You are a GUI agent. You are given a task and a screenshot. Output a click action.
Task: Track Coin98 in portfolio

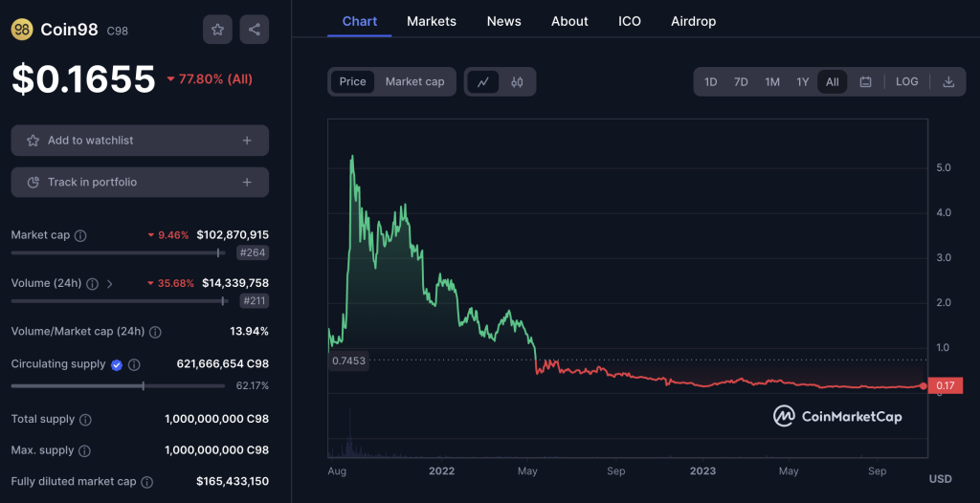tap(140, 183)
